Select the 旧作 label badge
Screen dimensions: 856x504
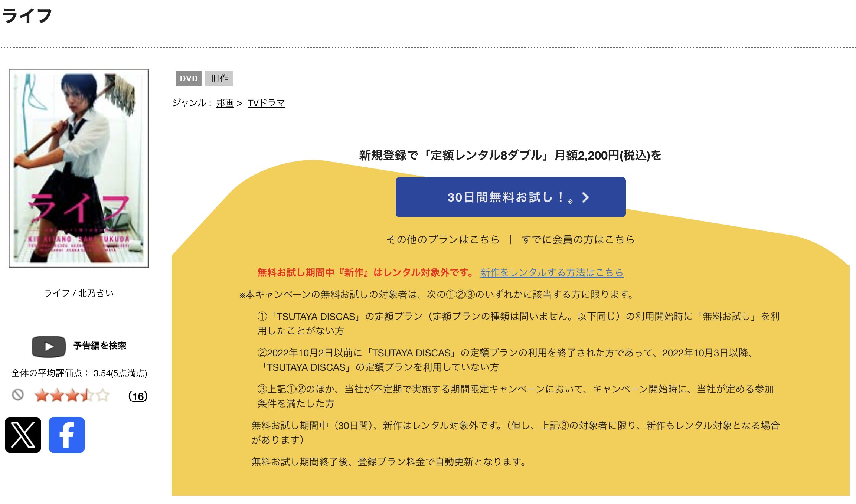(x=220, y=78)
